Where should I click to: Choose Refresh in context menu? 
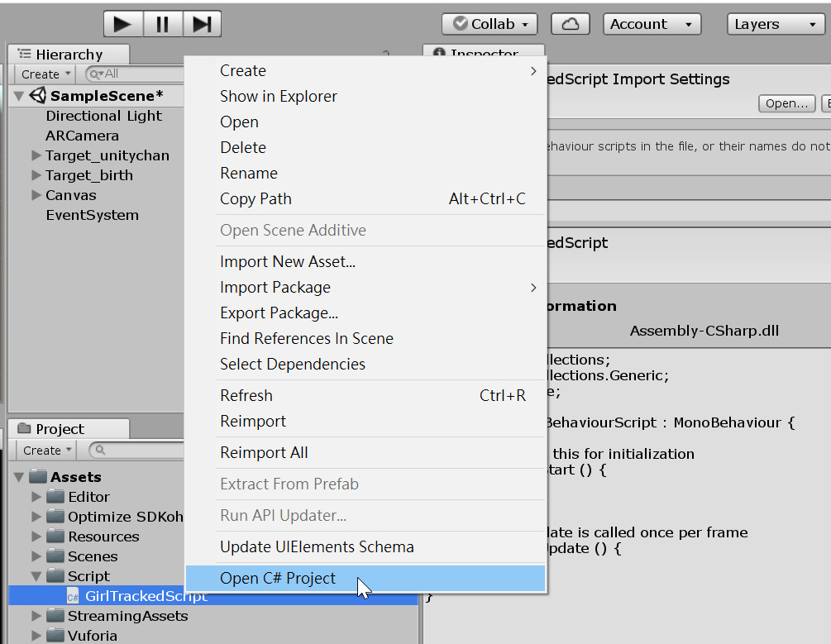(365, 395)
